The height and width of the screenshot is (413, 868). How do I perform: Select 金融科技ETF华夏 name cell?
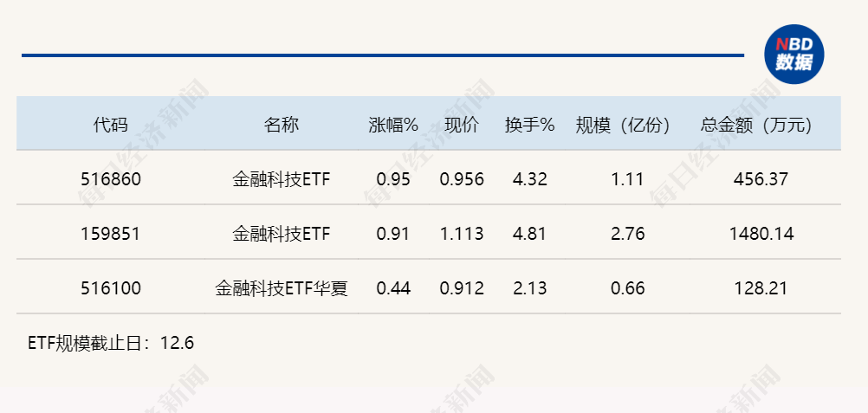(x=282, y=288)
